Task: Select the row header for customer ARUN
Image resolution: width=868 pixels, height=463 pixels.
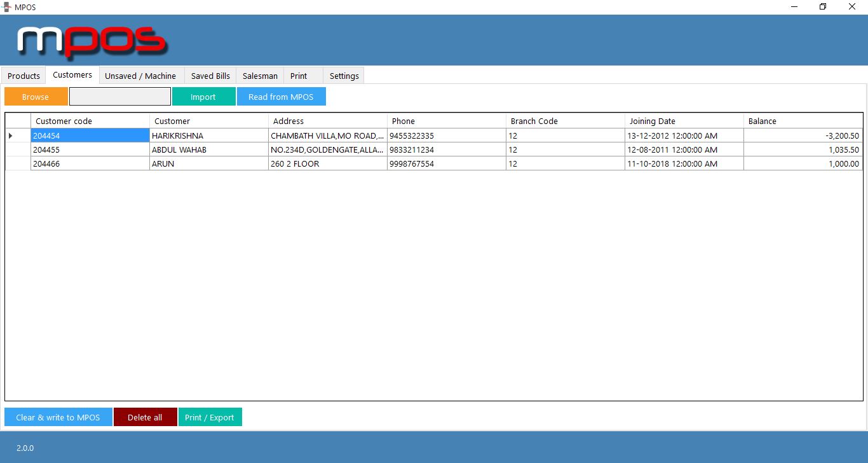Action: click(18, 163)
